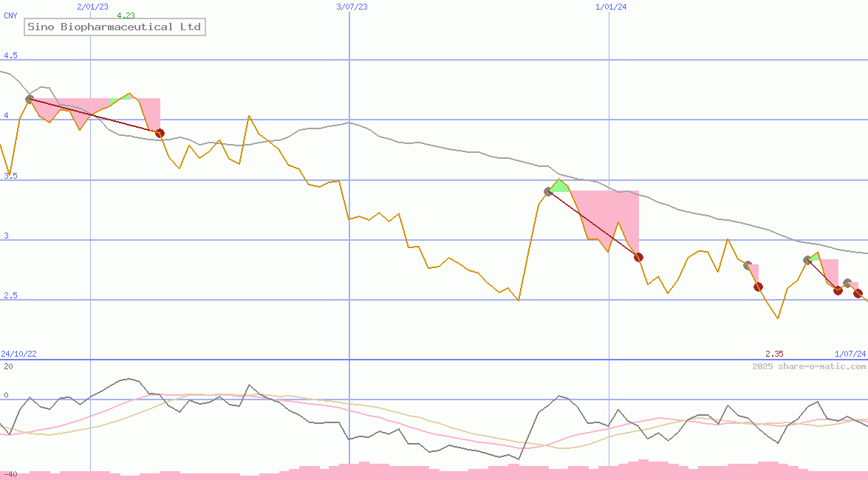
Task: Click the red 2.35 low price label
Action: [x=774, y=354]
